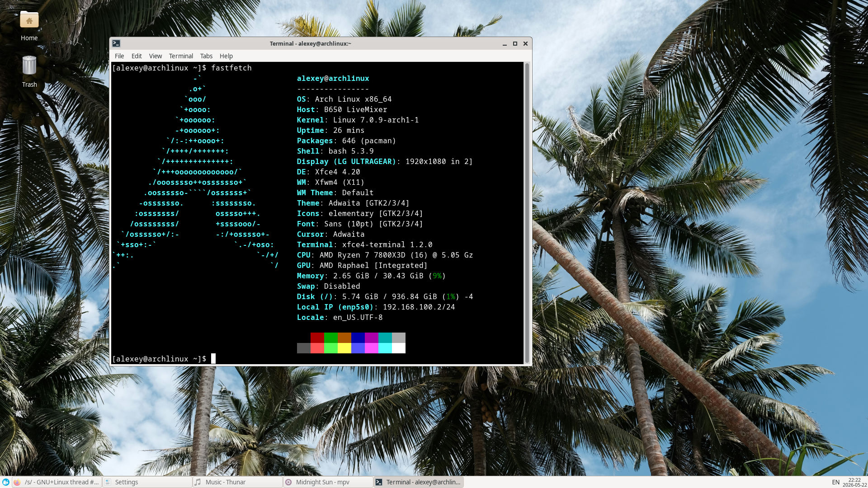The image size is (868, 488).
Task: Click the "Cursor: Adwaita" line
Action: [331, 234]
